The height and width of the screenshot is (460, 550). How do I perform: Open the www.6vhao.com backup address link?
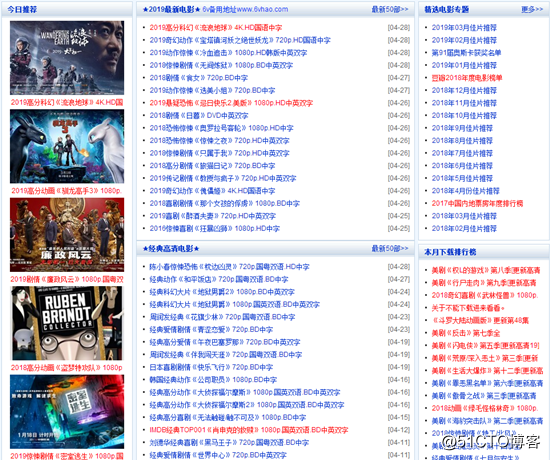(x=245, y=9)
